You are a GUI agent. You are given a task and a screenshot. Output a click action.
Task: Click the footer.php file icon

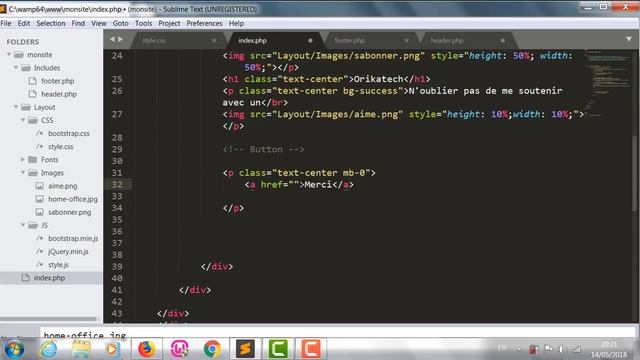[32, 81]
